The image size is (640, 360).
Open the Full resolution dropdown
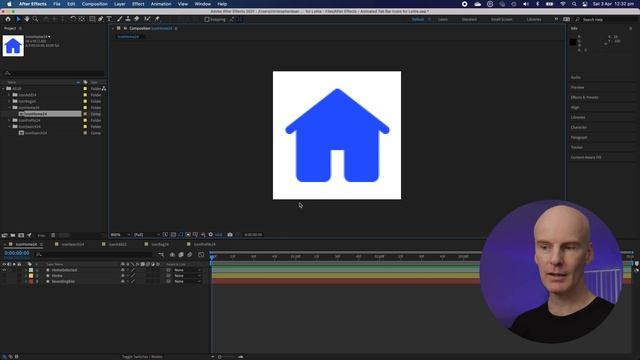coord(147,235)
